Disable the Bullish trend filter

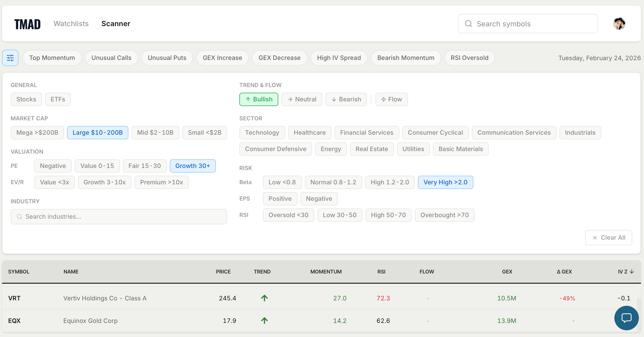[x=259, y=99]
